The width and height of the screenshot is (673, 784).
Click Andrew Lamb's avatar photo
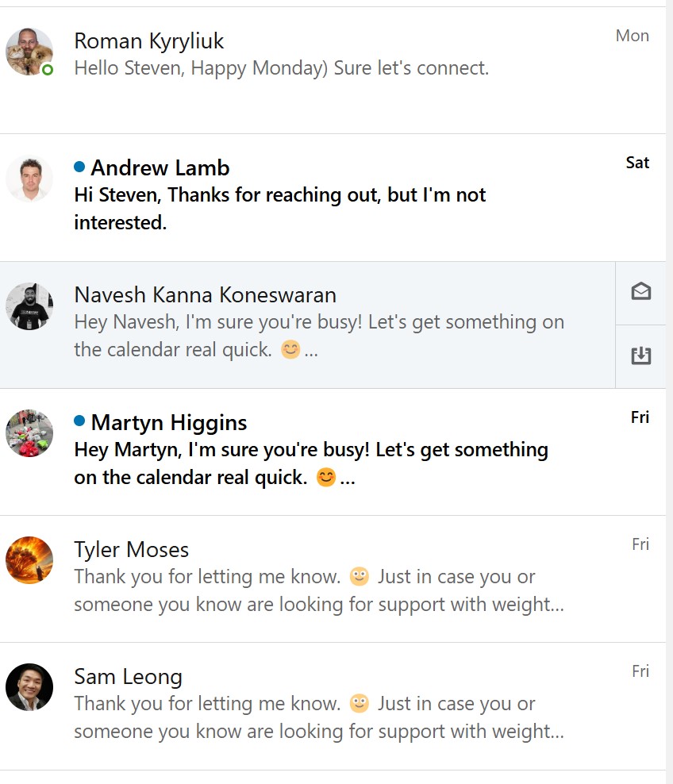[29, 179]
